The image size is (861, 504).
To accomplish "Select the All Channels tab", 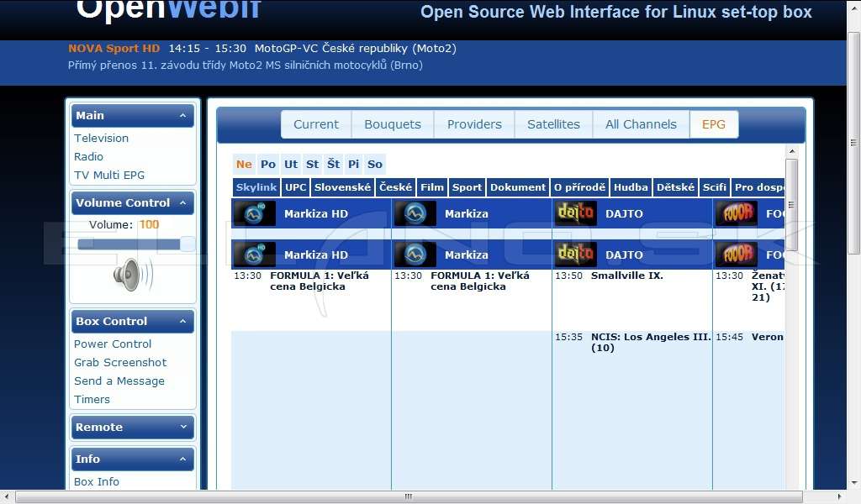I will (641, 124).
